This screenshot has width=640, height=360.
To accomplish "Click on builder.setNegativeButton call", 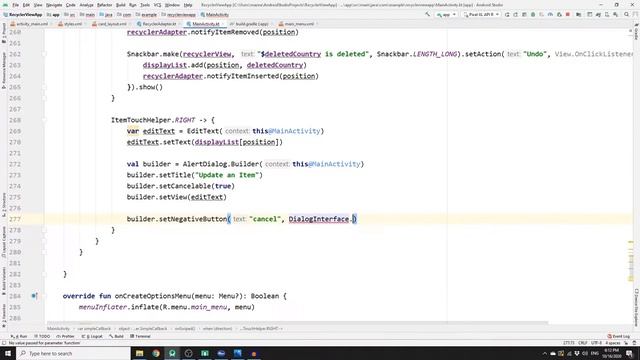I will click(177, 219).
